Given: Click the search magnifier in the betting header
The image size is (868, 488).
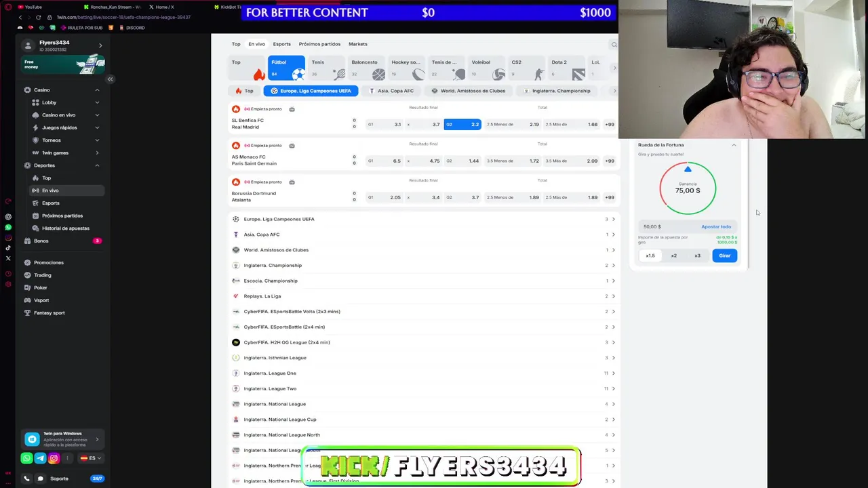Looking at the screenshot, I should (614, 45).
